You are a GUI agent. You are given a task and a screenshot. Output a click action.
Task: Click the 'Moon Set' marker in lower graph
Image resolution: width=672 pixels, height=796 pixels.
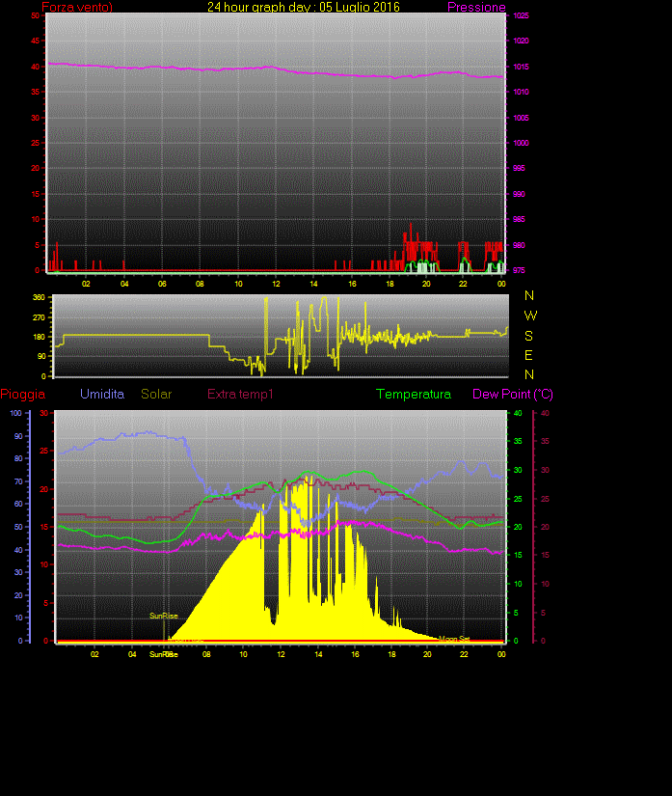(454, 639)
